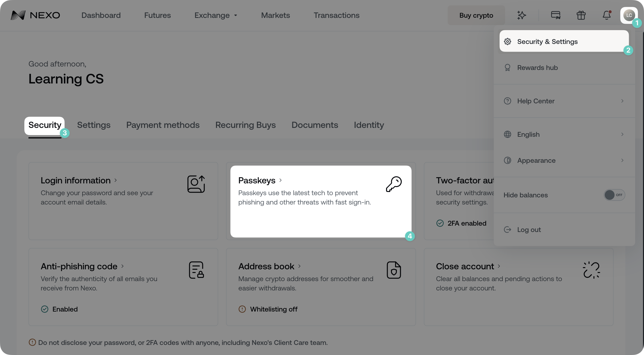
Task: Open the AI assistant sparkle icon
Action: (x=522, y=15)
